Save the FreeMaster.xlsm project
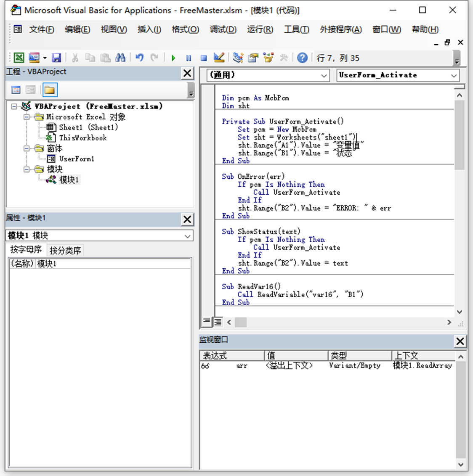 56,57
